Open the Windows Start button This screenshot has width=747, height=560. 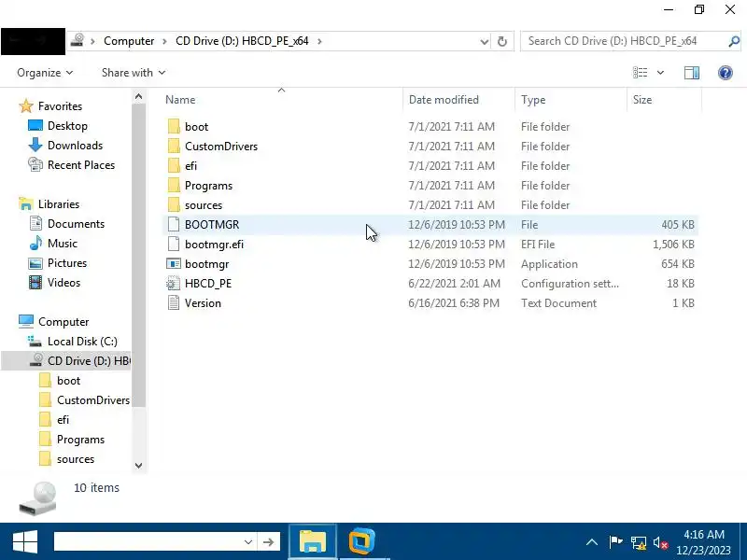[25, 542]
